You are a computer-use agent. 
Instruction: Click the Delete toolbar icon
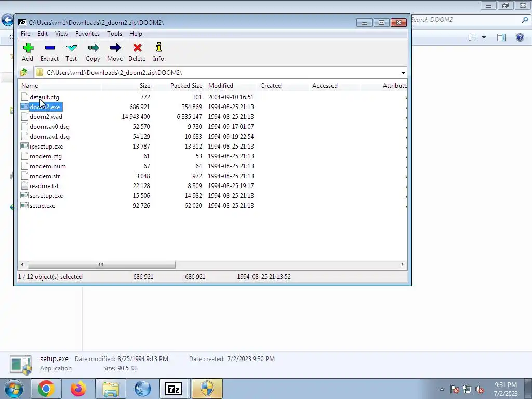(x=137, y=48)
